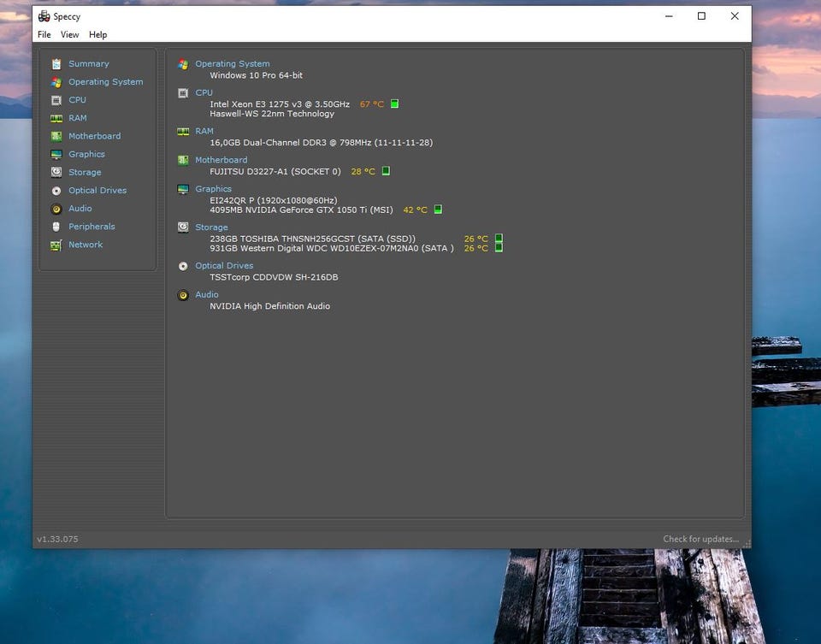The width and height of the screenshot is (821, 644).
Task: Click Check for updates link
Action: point(700,539)
